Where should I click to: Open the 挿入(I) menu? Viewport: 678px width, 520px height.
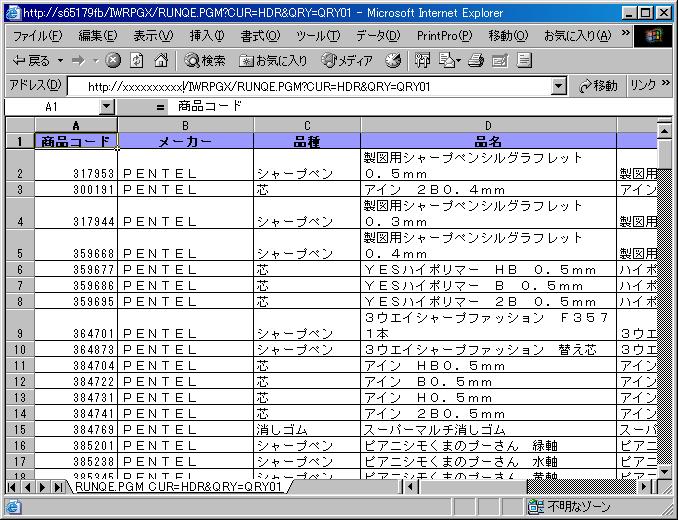coord(207,36)
